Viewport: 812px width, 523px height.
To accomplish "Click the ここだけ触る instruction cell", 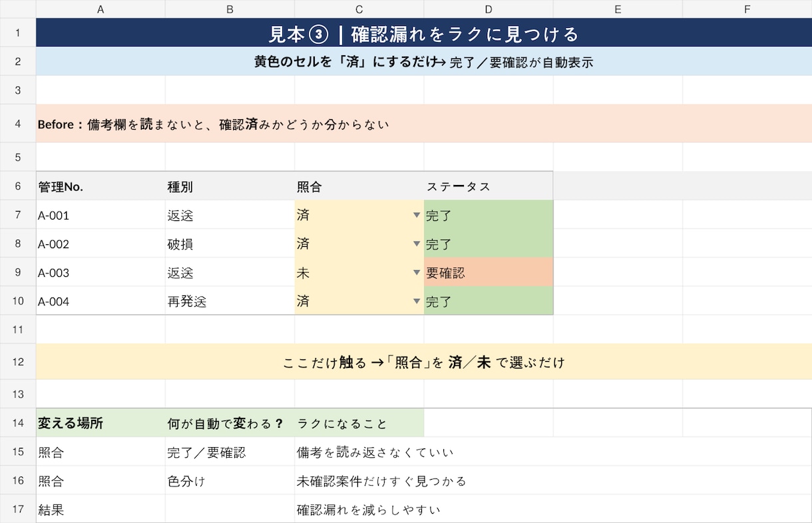I will point(424,362).
